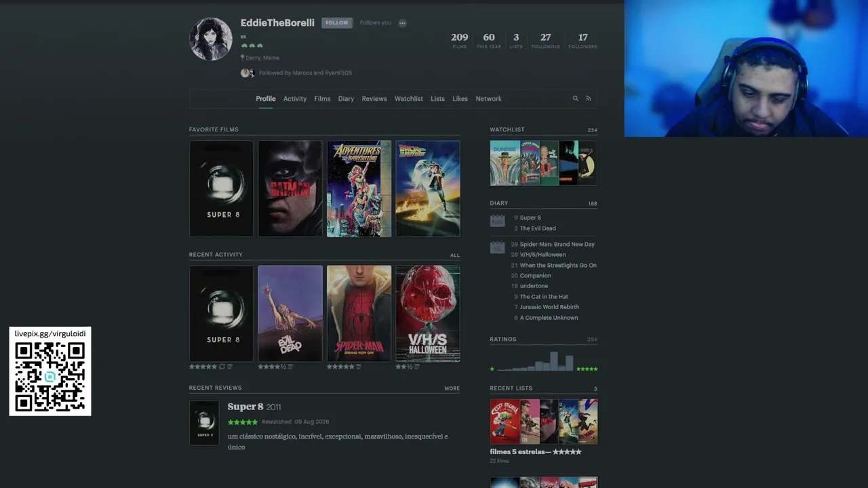
Task: Open the Watchlist tab
Action: click(409, 99)
